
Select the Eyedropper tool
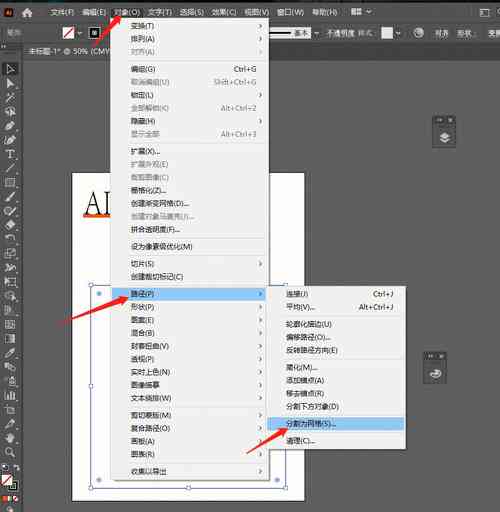click(10, 353)
